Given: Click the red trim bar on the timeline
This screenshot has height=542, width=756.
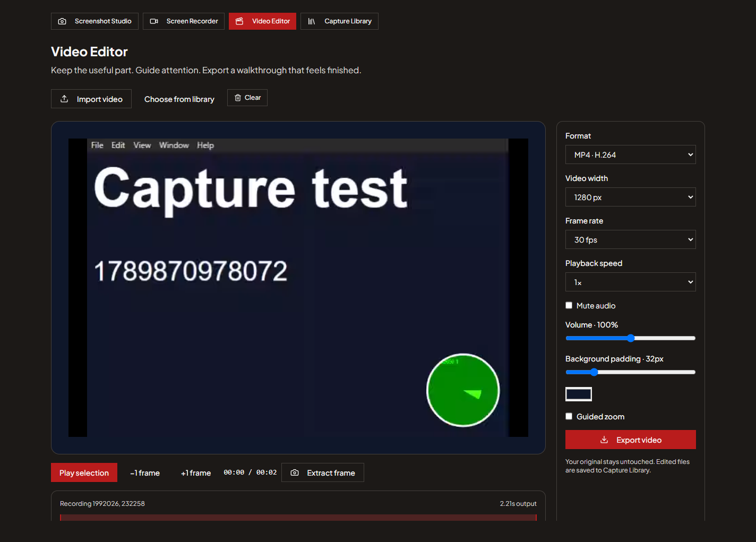Looking at the screenshot, I should (298, 518).
